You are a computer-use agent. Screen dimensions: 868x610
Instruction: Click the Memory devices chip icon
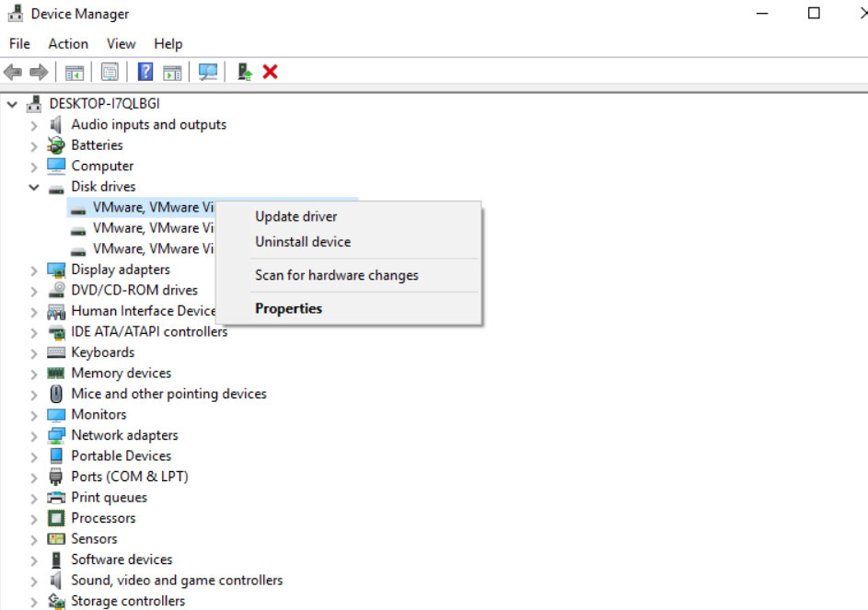click(x=56, y=374)
